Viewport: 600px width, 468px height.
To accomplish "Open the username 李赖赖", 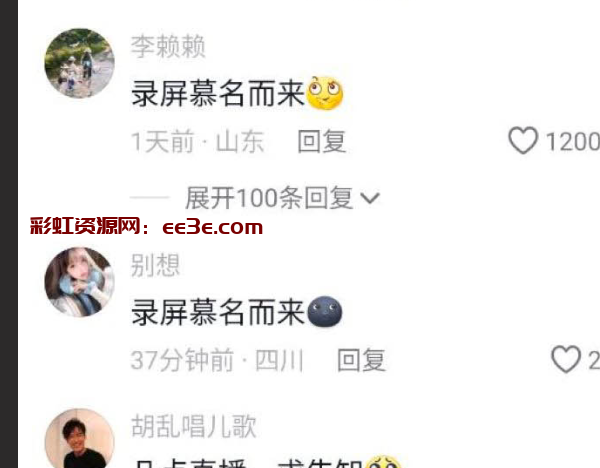I will (168, 47).
